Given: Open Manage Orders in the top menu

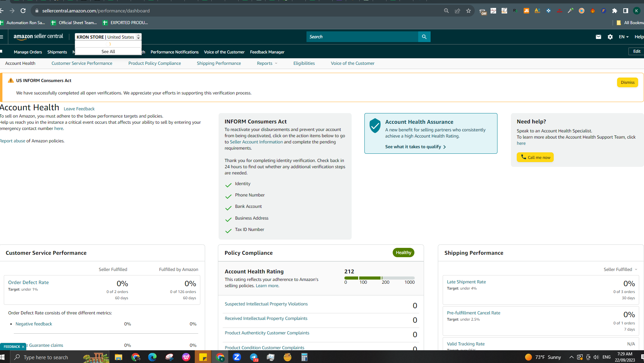Looking at the screenshot, I should tap(28, 52).
